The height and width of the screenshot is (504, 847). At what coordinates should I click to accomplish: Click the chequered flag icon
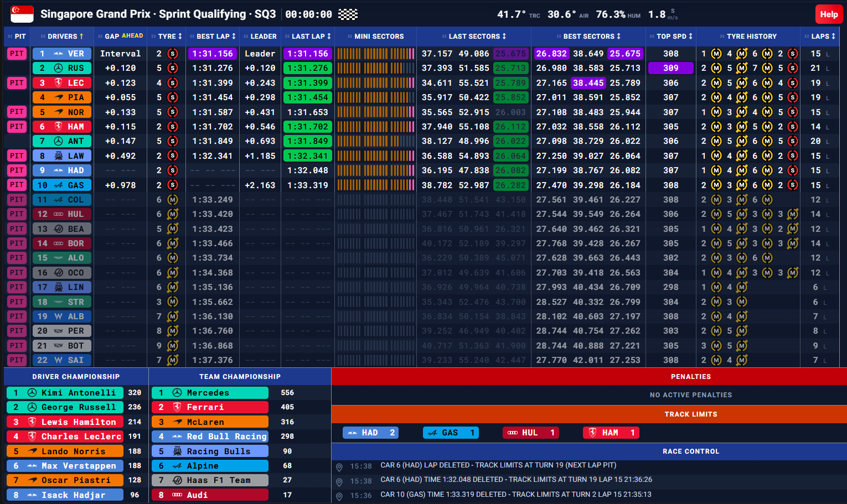tap(348, 14)
